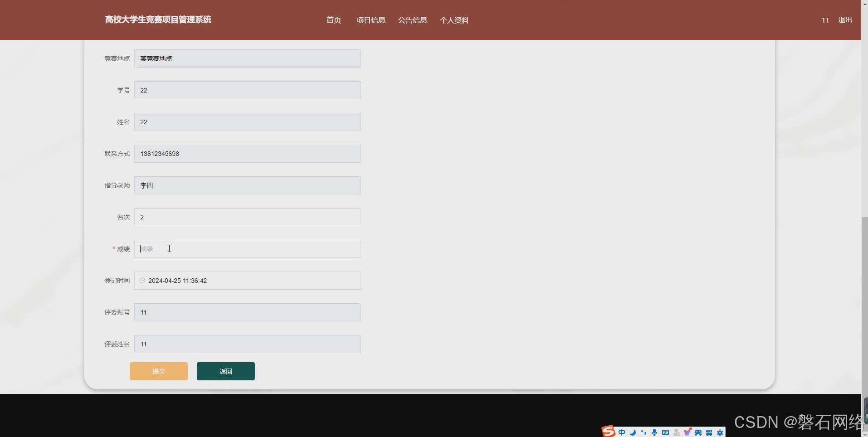Click the 联系方式 label text
This screenshot has width=868, height=437.
tap(117, 154)
